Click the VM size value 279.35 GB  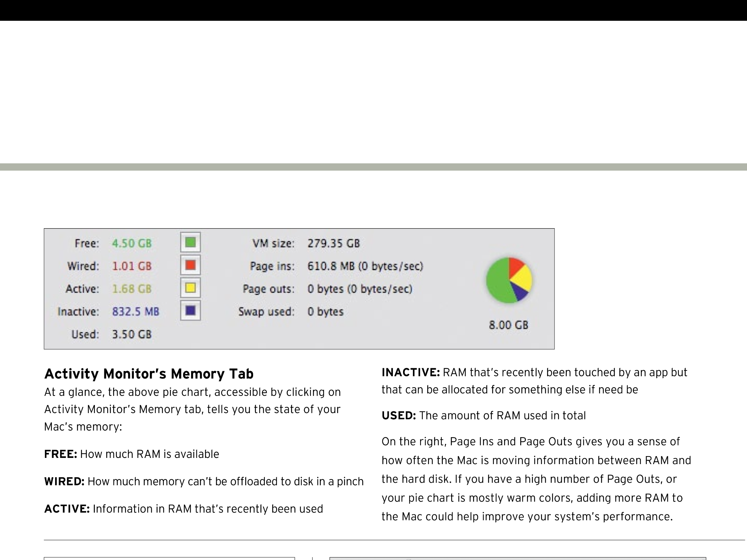tap(333, 243)
